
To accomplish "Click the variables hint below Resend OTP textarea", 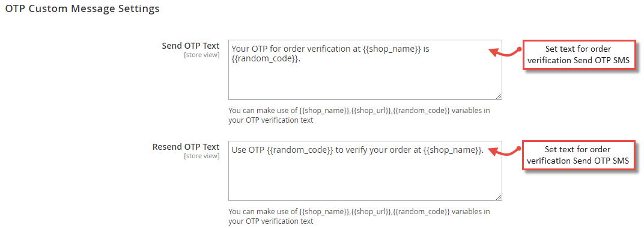I will point(359,217).
